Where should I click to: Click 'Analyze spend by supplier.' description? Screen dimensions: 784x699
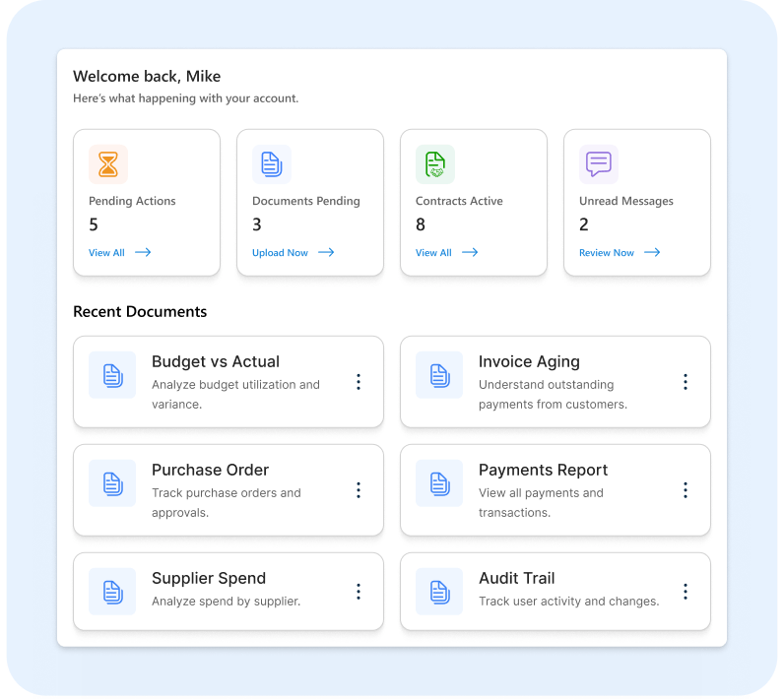[x=226, y=602]
